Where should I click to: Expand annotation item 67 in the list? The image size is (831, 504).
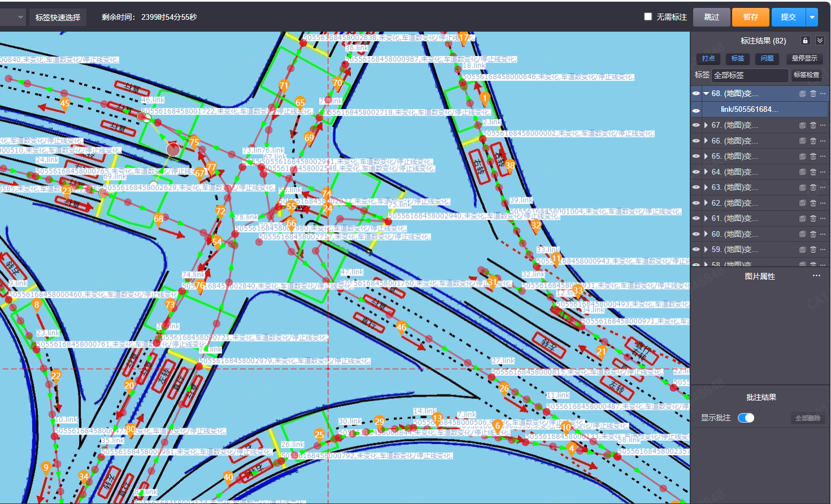pos(706,125)
